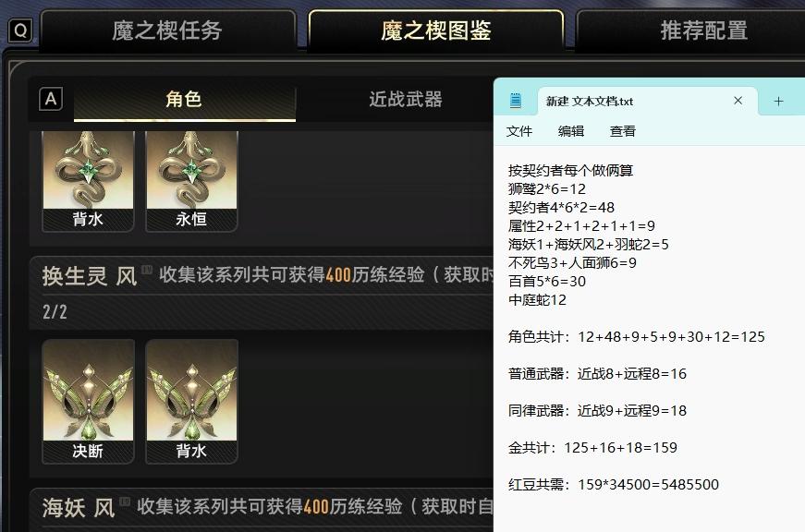Open the 编辑 menu in Notepad

click(x=571, y=131)
